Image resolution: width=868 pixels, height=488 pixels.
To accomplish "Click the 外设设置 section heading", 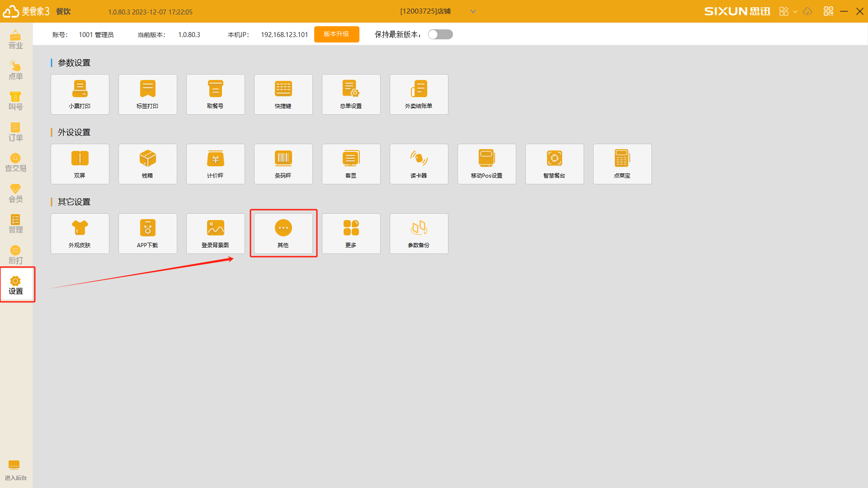I will (74, 132).
